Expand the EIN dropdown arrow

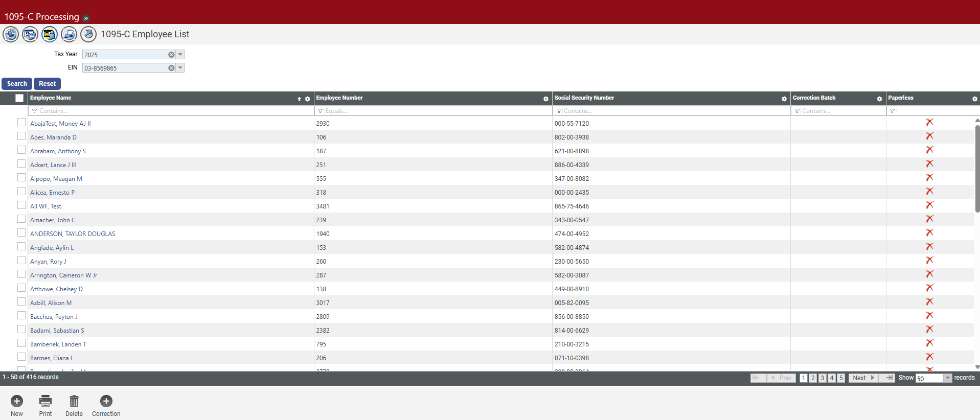pyautogui.click(x=180, y=68)
